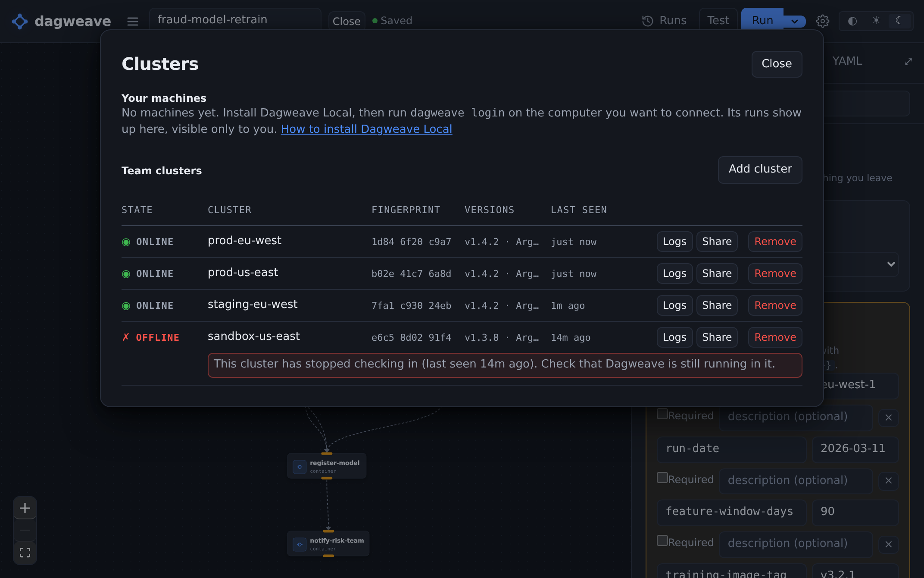This screenshot has height=578, width=924.
Task: Switch to auto contrast theme icon
Action: [x=852, y=21]
